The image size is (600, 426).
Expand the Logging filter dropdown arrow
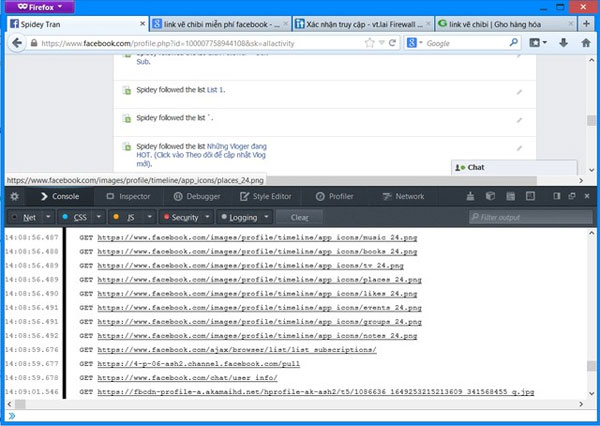click(266, 217)
